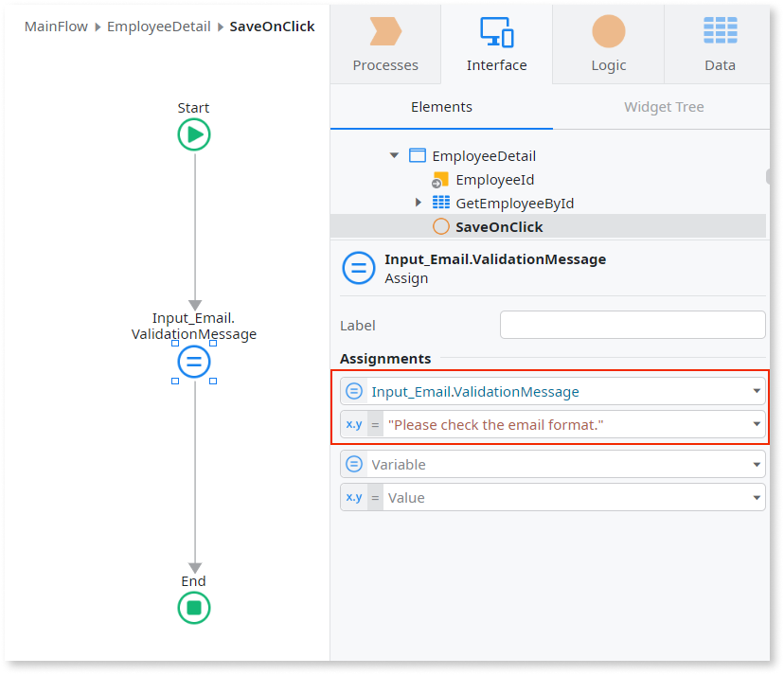Select the GetEmployeeById aggregate icon
The height and width of the screenshot is (675, 784).
point(441,203)
